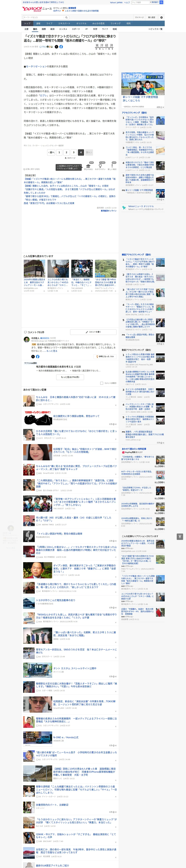Viewport: 186px width, 868px height.
Task: Share 中井彰人's comment on X
Action: click(33, 356)
